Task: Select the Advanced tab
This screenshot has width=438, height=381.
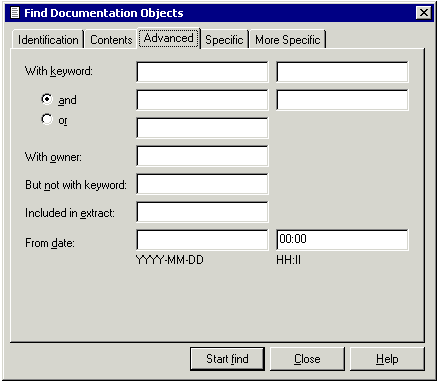Action: coord(169,38)
